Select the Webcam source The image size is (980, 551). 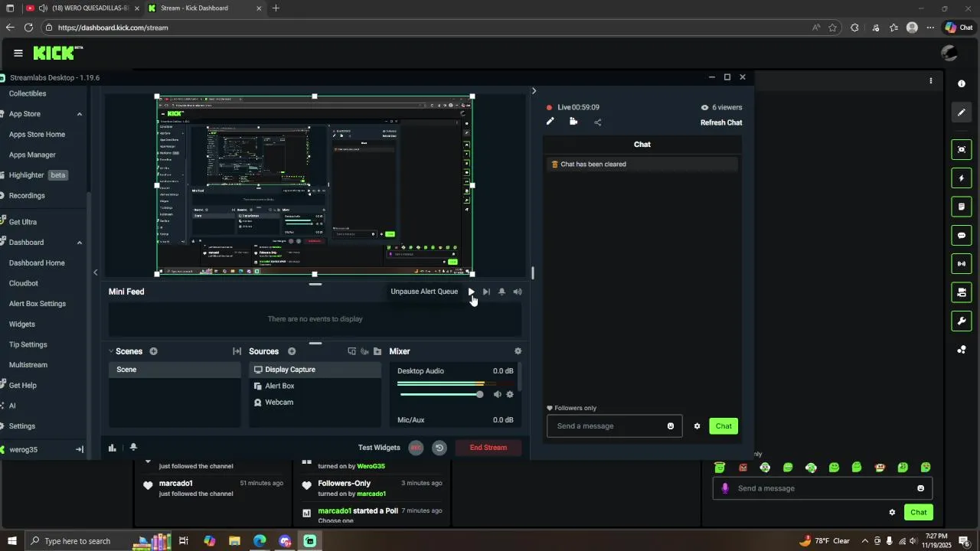[x=315, y=403]
